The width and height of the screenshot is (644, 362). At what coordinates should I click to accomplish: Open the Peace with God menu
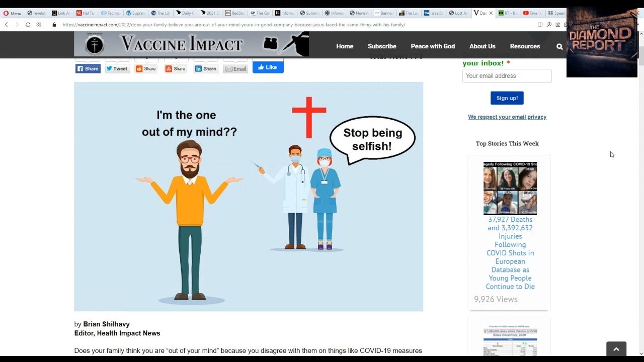[432, 46]
